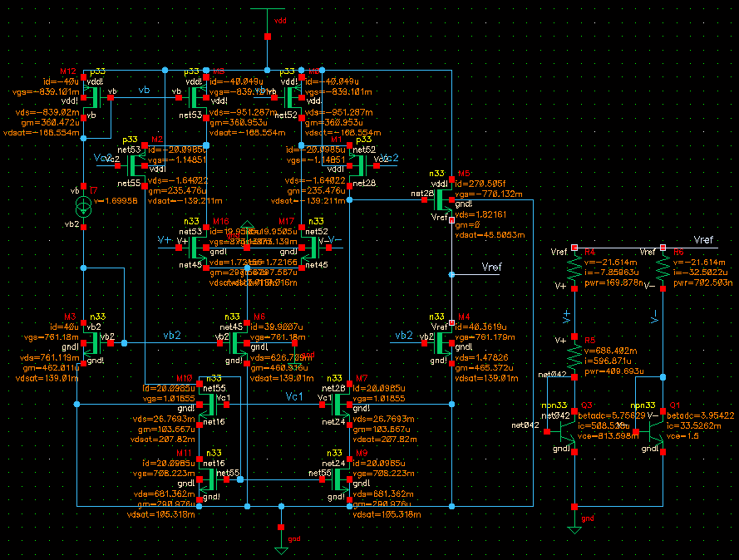The image size is (739, 560).
Task: Select the gnd symbol below Q3 and Q1
Action: [x=574, y=520]
